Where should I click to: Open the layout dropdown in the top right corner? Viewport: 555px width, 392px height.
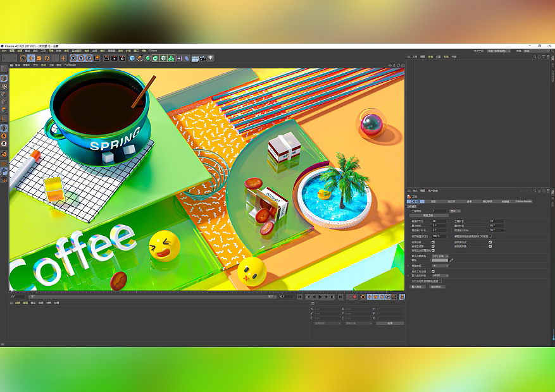click(x=536, y=51)
